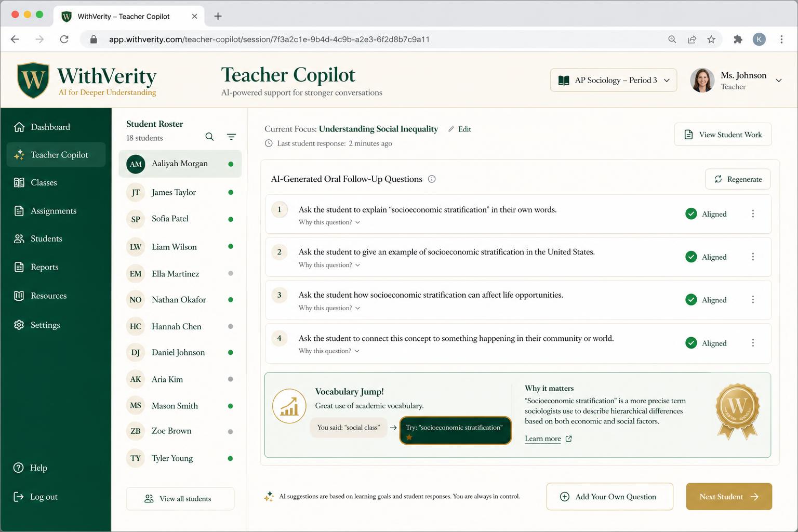The width and height of the screenshot is (798, 532).
Task: Click the Regenerate button
Action: 738,179
